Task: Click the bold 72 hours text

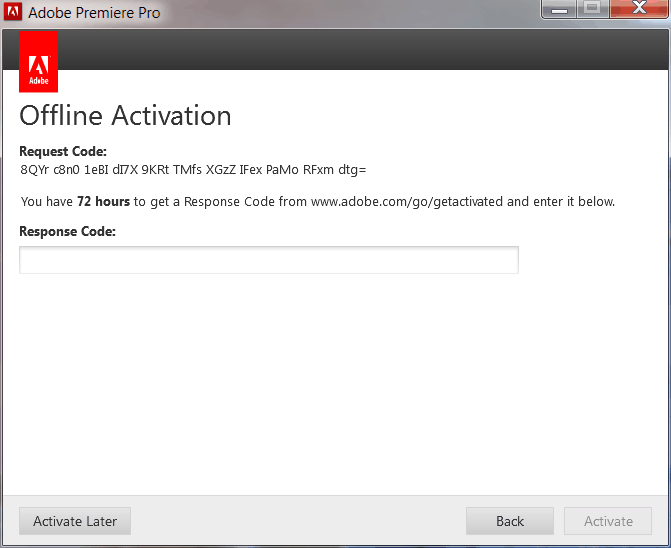Action: click(103, 201)
